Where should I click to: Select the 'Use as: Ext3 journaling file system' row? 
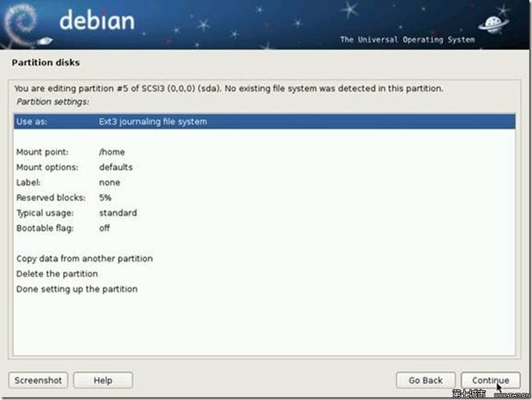coord(264,121)
